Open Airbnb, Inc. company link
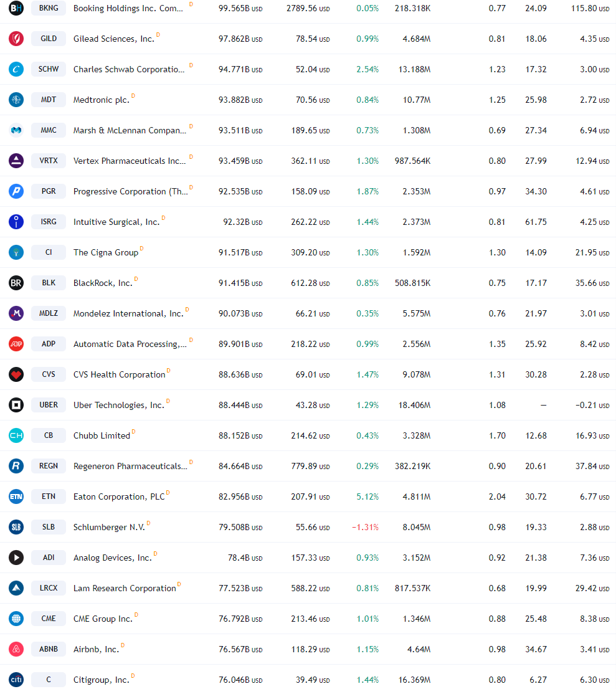Image resolution: width=616 pixels, height=689 pixels. point(96,650)
